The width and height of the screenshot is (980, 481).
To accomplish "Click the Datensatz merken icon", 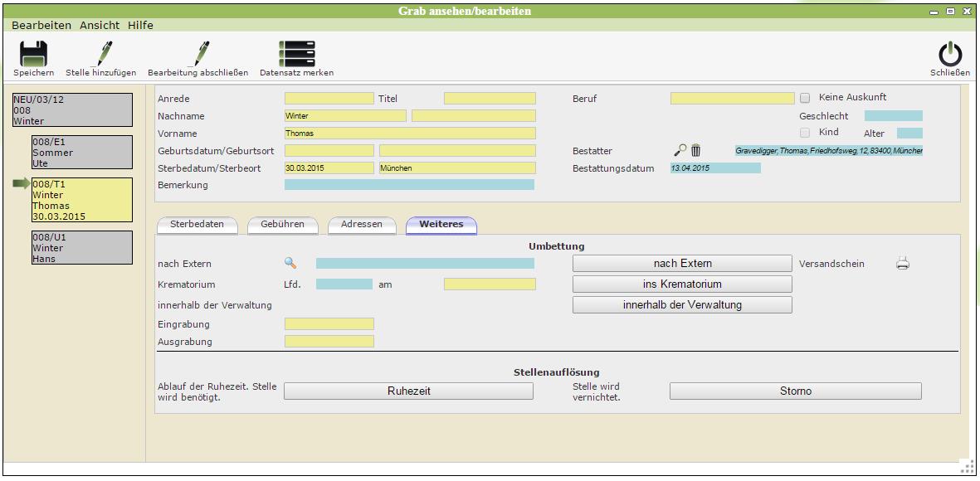I will click(296, 54).
